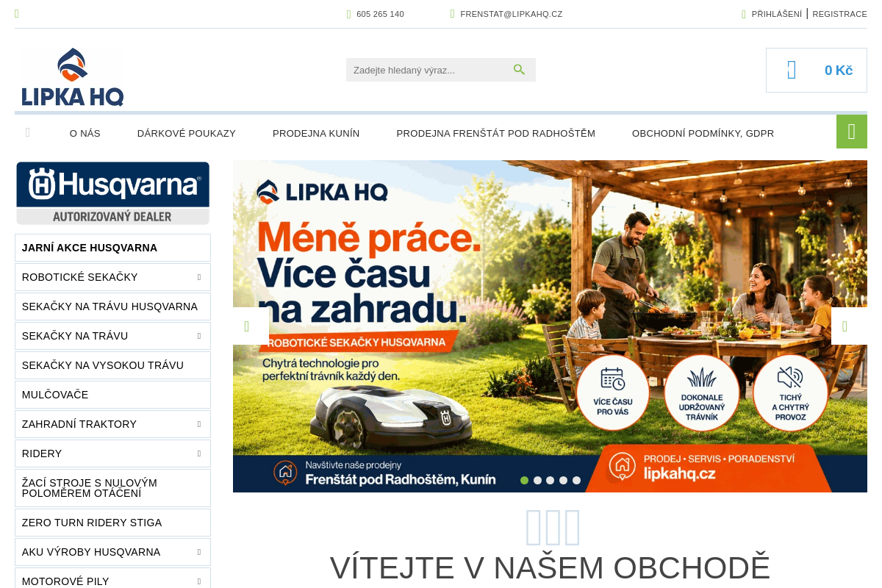
Task: Go to next banner slide arrow
Action: (x=849, y=326)
